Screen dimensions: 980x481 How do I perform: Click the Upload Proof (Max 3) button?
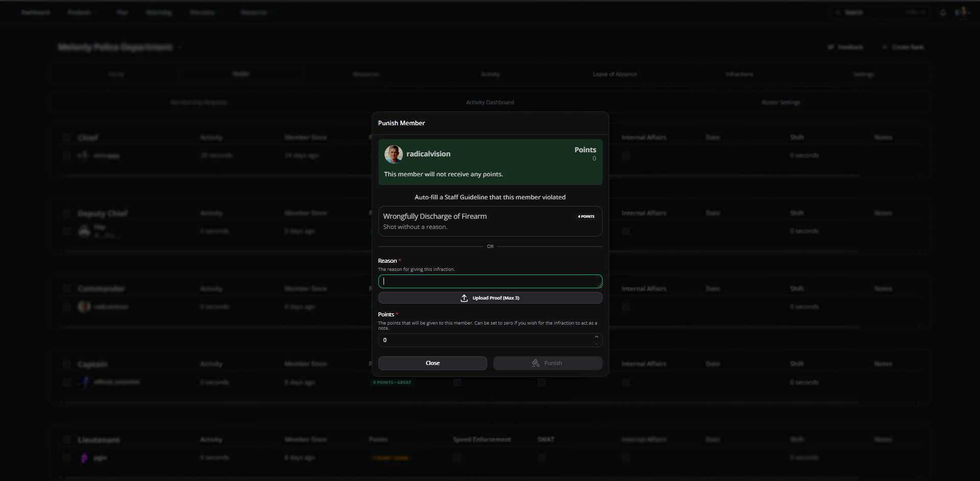coord(490,298)
